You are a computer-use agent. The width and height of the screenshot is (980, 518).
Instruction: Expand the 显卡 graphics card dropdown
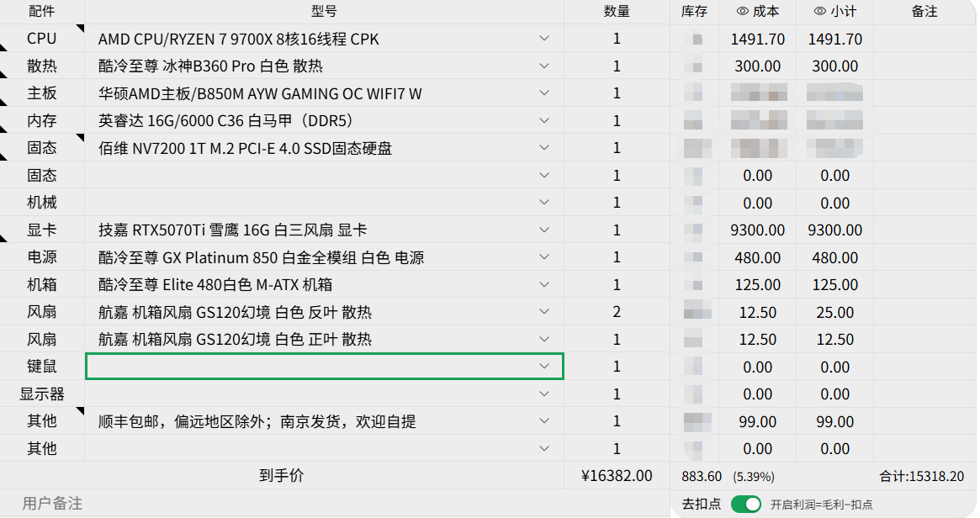click(x=544, y=230)
